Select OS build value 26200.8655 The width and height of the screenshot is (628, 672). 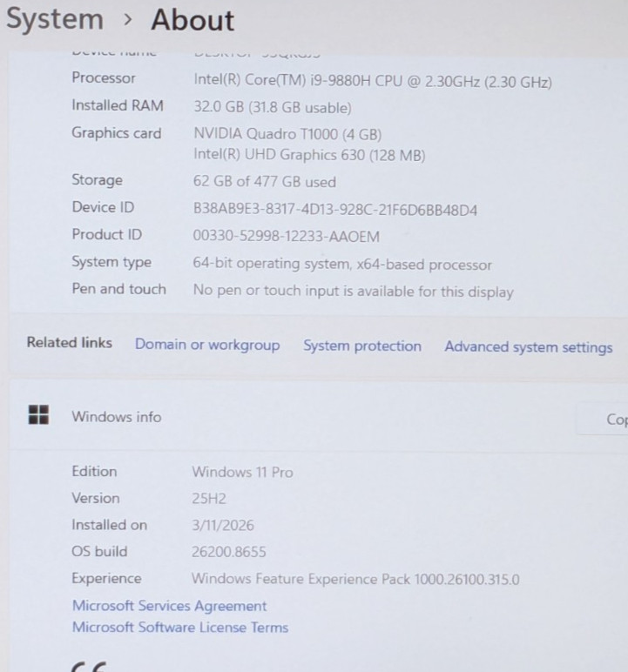(x=228, y=552)
